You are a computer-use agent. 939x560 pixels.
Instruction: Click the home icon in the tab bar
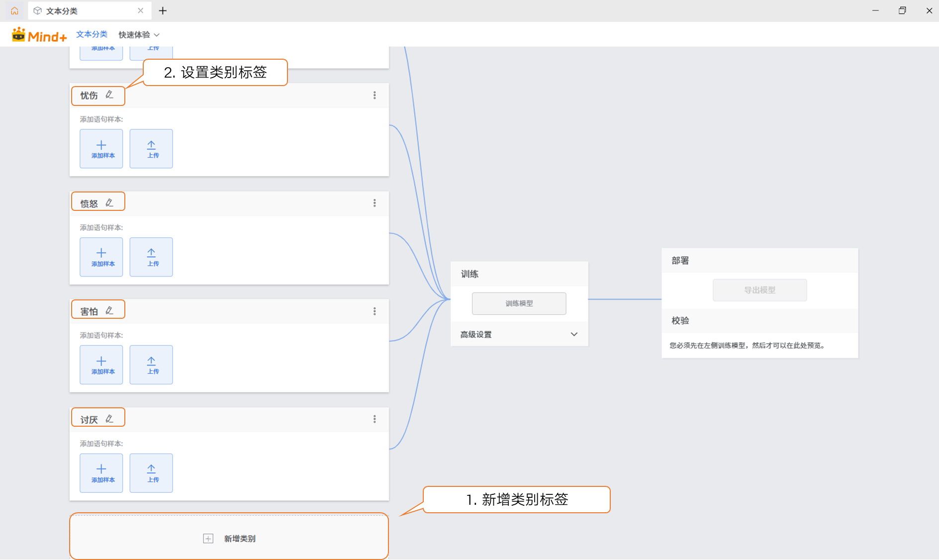14,10
